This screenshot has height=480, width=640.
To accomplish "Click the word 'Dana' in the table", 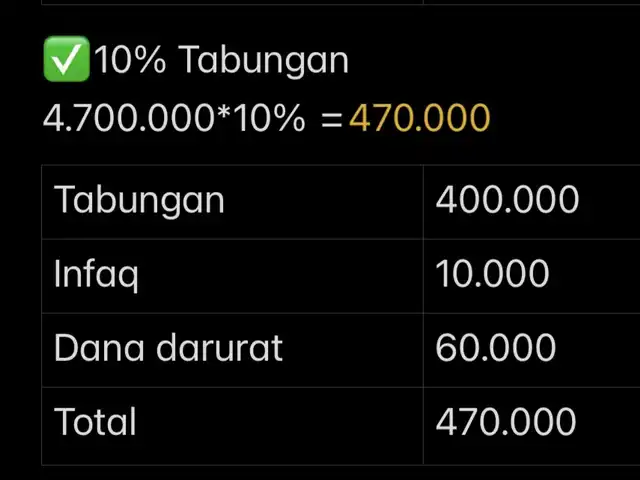I will pyautogui.click(x=99, y=348).
